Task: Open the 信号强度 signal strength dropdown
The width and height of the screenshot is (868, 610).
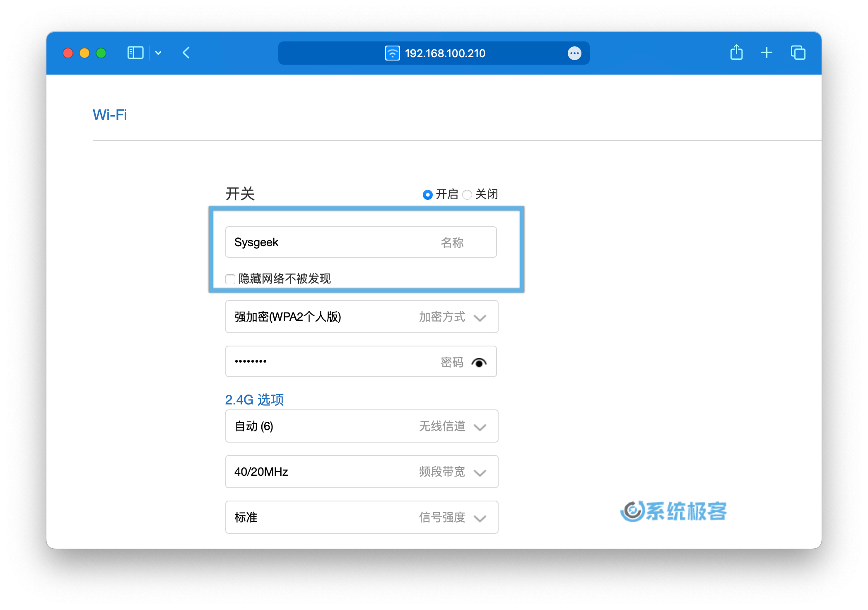Action: (362, 517)
